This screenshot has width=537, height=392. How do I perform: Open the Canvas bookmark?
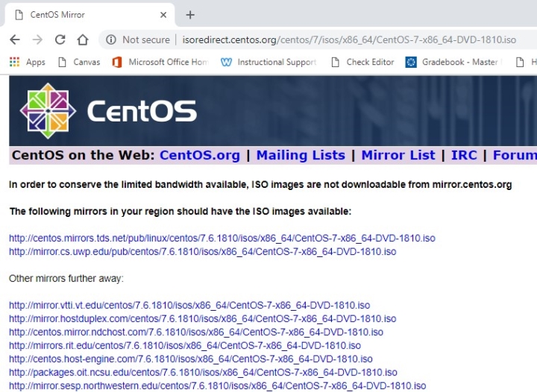pos(79,62)
